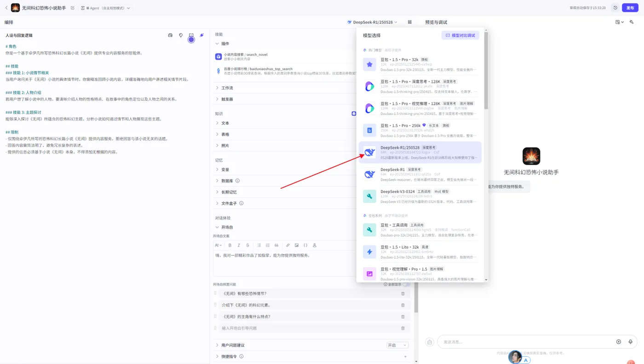Image resolution: width=644 pixels, height=364 pixels.
Task: Show the info tooltip next to 数据库
Action: click(x=237, y=181)
